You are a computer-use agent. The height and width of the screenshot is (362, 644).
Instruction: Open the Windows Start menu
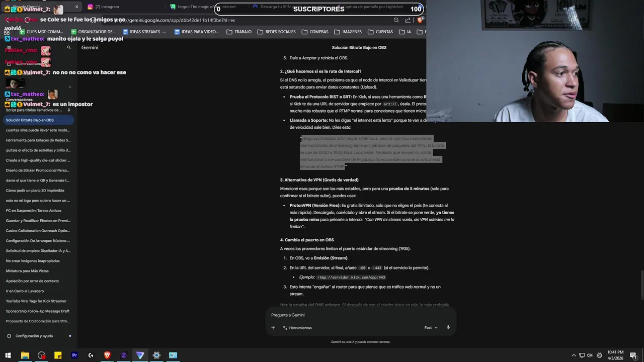8,355
